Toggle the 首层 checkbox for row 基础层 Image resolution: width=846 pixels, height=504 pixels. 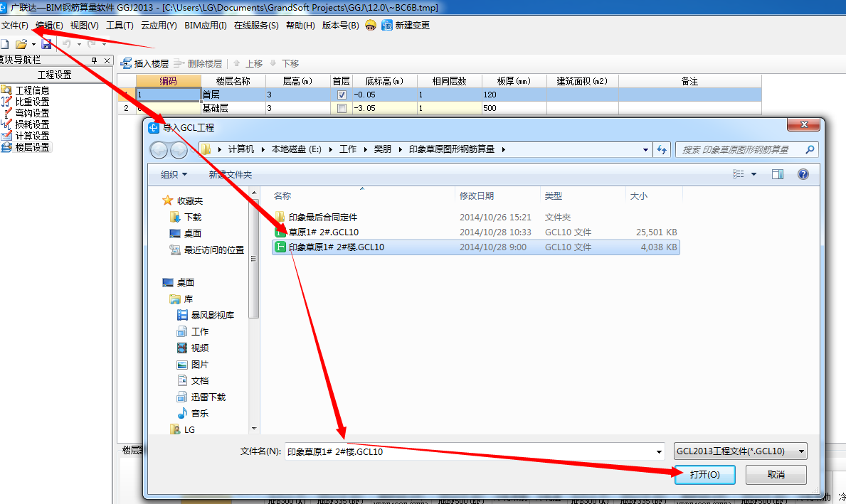tap(342, 108)
